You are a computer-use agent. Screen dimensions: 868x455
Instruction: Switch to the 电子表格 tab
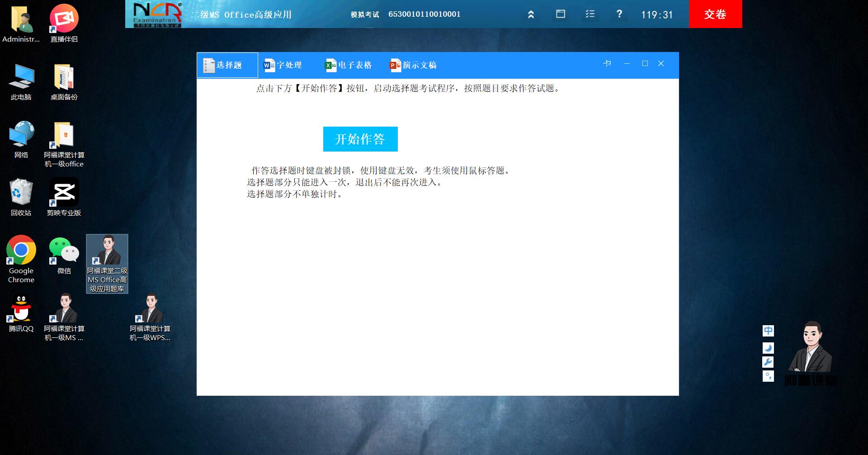(x=348, y=65)
